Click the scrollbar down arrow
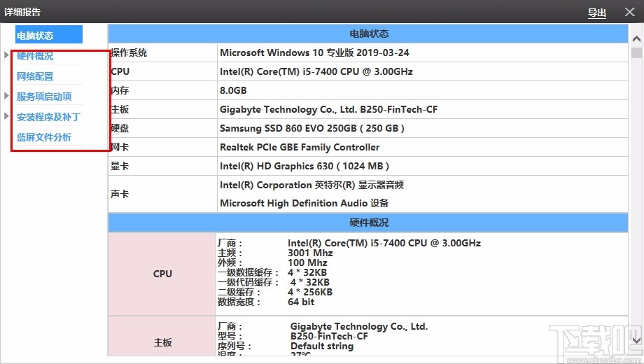The image size is (644, 364). [636, 340]
